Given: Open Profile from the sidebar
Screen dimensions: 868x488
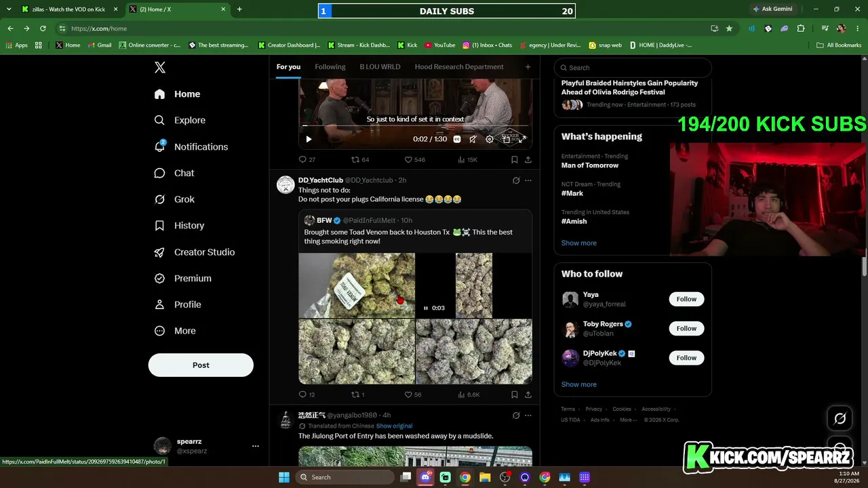Looking at the screenshot, I should tap(177, 305).
